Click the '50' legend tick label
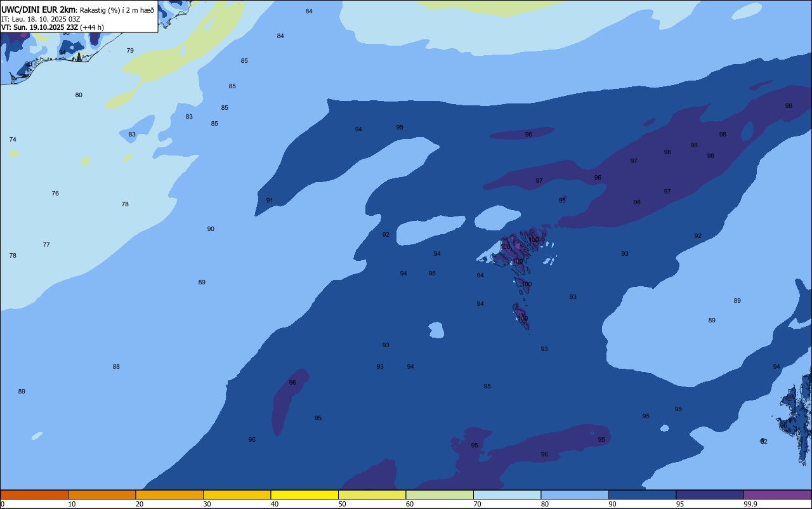The image size is (812, 509). click(342, 504)
